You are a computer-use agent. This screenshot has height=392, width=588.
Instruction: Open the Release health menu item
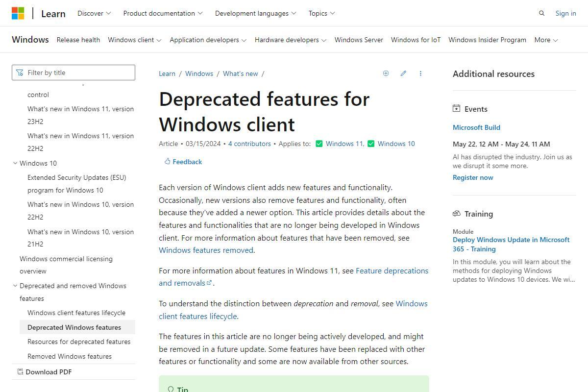pos(78,40)
